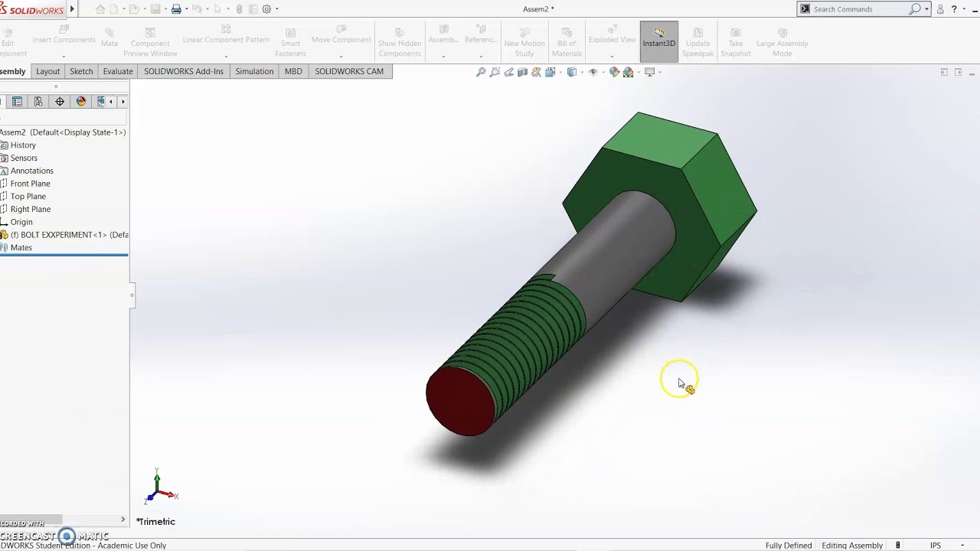
Task: Switch to the SOLIDWORKS CAM tab
Action: 349,71
